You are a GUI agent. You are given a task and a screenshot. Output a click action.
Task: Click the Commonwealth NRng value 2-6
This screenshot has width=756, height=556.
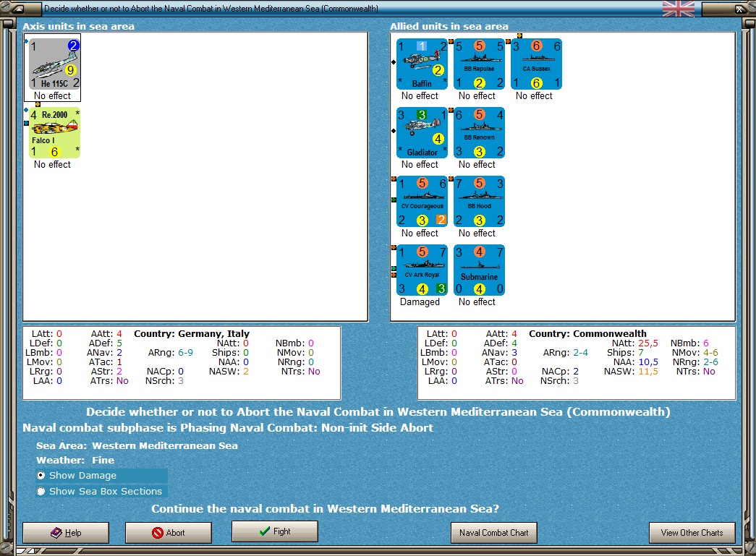710,362
